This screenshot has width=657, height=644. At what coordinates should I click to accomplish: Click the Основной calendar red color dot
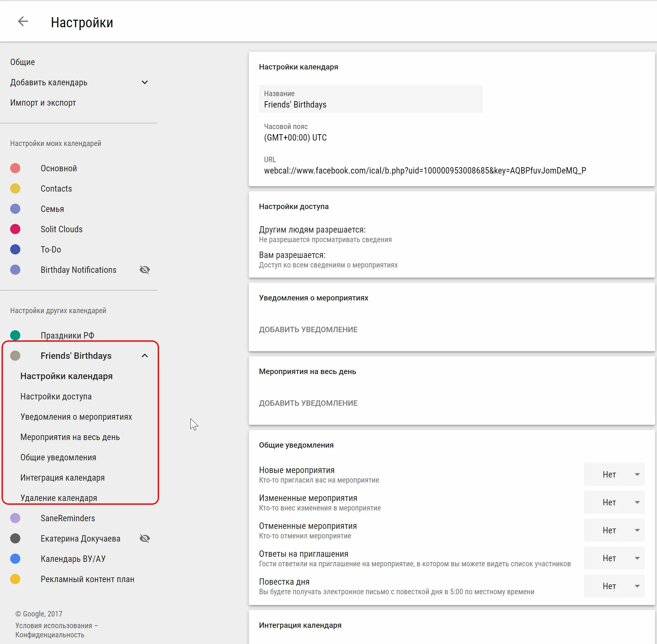(x=15, y=168)
